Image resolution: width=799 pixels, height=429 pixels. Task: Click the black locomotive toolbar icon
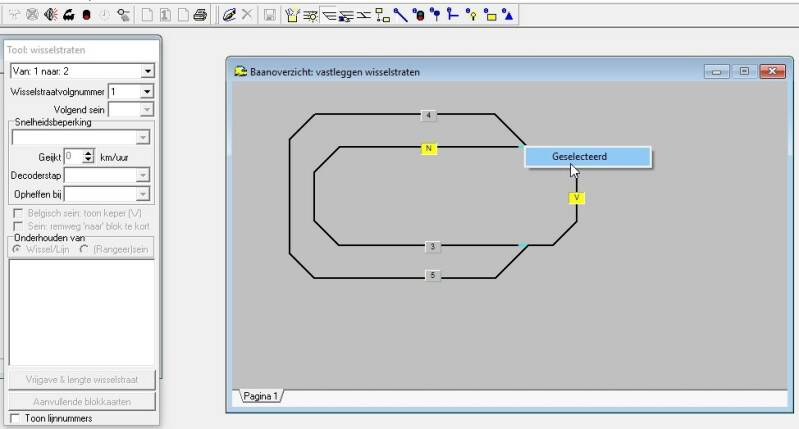[68, 15]
